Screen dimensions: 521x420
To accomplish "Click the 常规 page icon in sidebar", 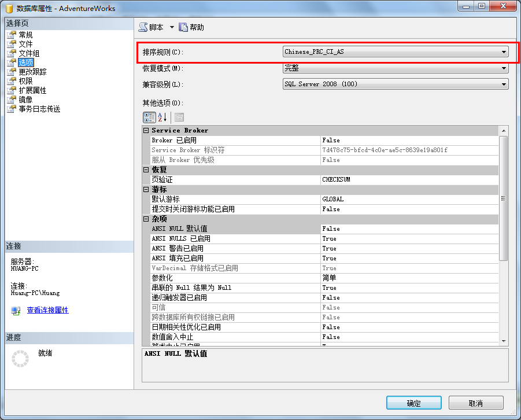I will click(13, 34).
